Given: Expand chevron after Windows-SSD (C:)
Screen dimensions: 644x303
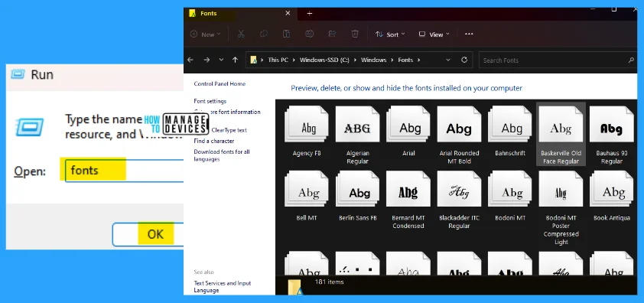Looking at the screenshot, I should tap(355, 60).
